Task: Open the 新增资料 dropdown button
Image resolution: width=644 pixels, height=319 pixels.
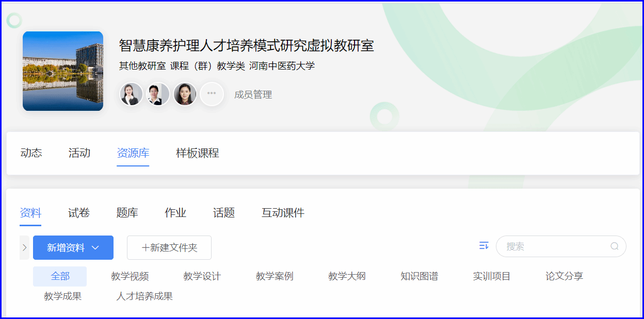Action: [x=73, y=248]
